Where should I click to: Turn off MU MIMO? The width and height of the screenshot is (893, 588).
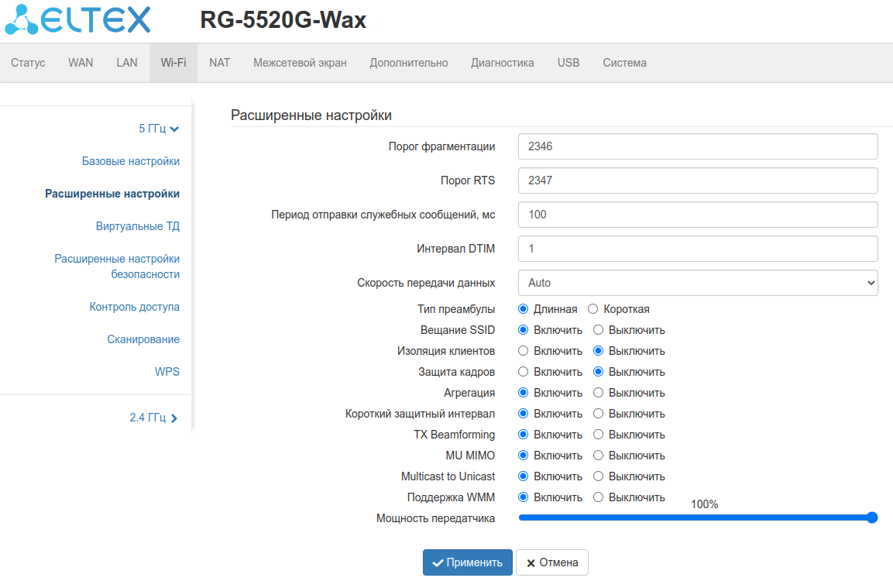click(598, 456)
